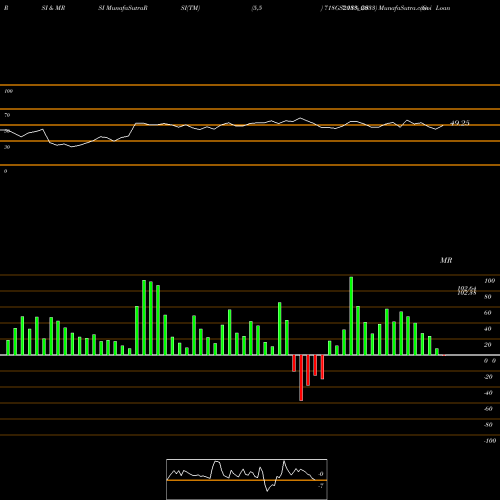This screenshot has height=500, width=500.
Task: Select the 70 level label on RSI axis
Action: tap(7, 115)
